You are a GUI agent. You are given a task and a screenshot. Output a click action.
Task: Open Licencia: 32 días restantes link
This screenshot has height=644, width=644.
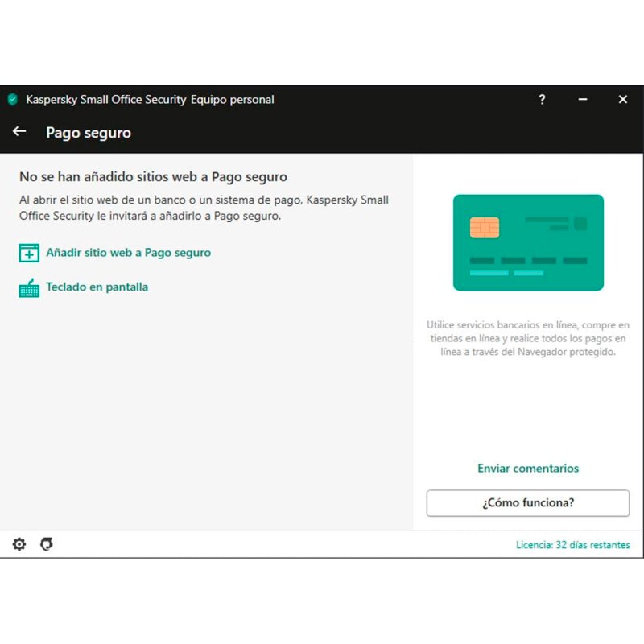click(572, 545)
